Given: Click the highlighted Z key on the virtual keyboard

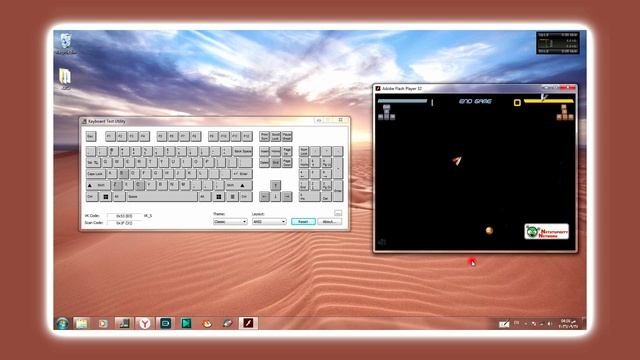Looking at the screenshot, I should (x=117, y=185).
